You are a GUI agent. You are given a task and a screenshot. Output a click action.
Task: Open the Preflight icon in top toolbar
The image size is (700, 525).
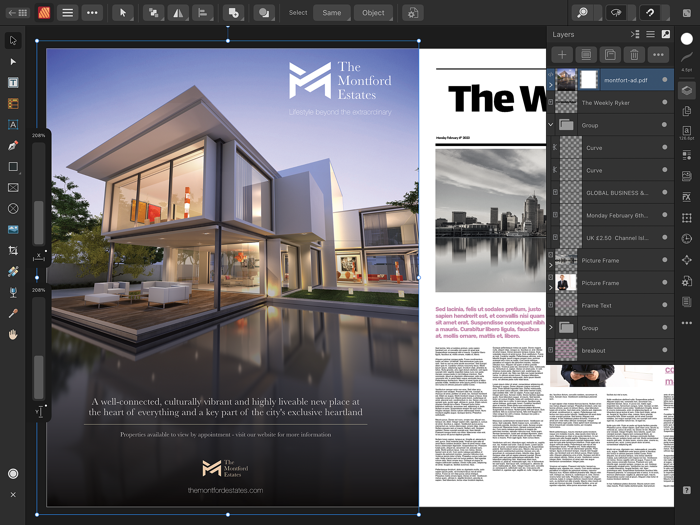click(x=413, y=12)
